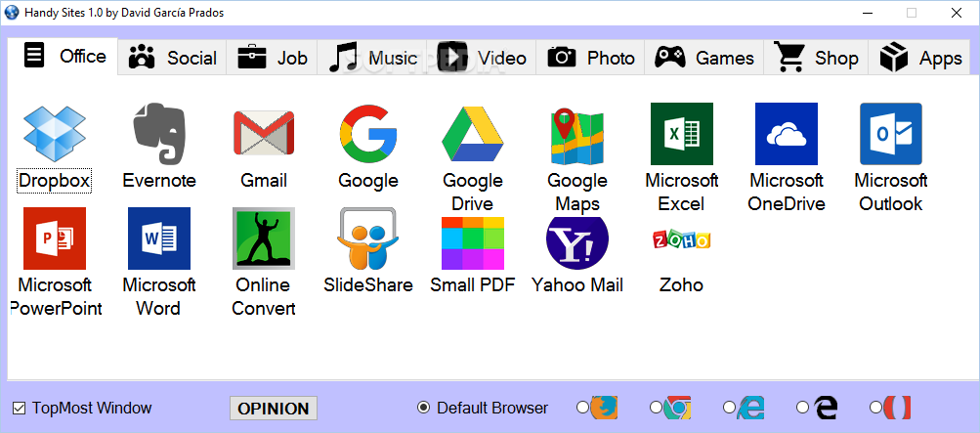Go to the Video tab
This screenshot has height=433, width=980.
pos(482,58)
